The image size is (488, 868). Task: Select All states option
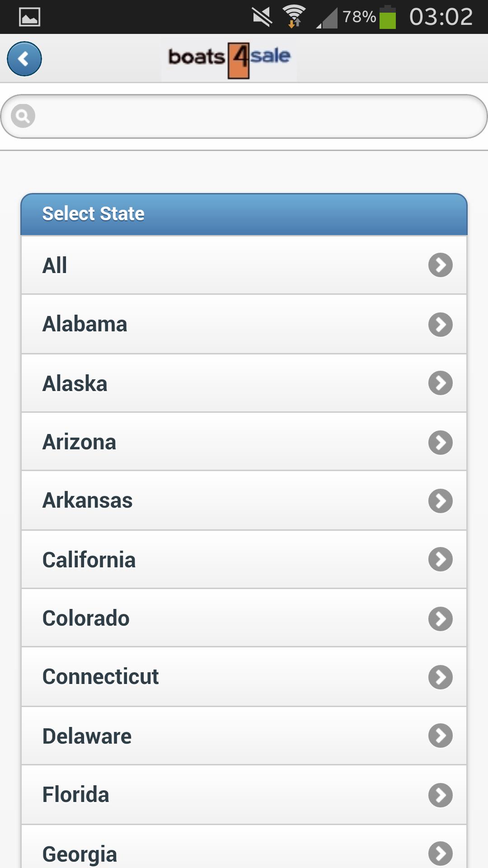pos(244,265)
